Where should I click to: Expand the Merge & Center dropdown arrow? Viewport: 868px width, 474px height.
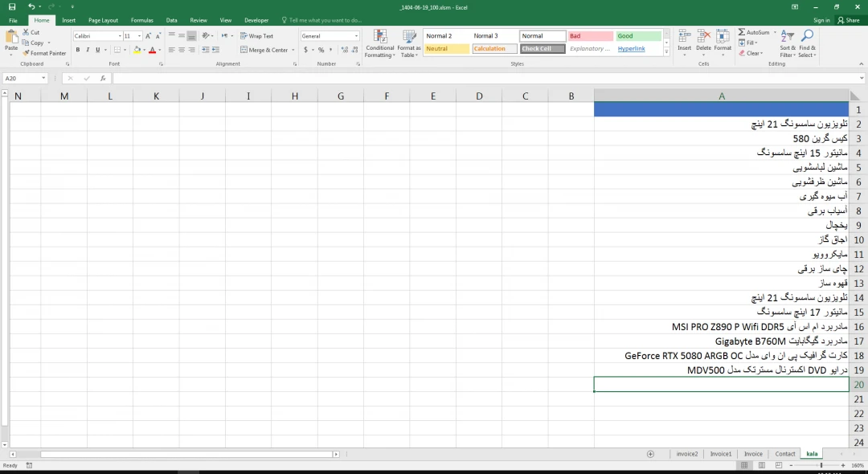tap(293, 50)
